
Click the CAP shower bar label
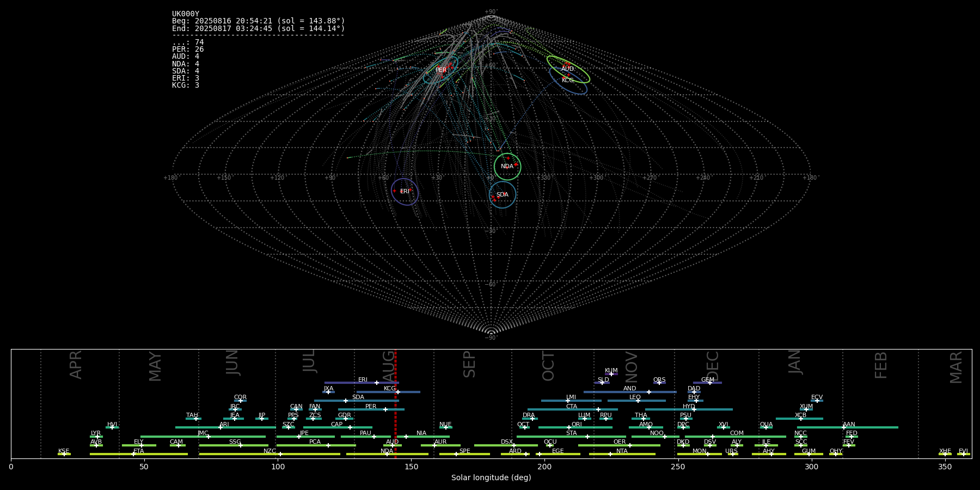click(x=337, y=425)
